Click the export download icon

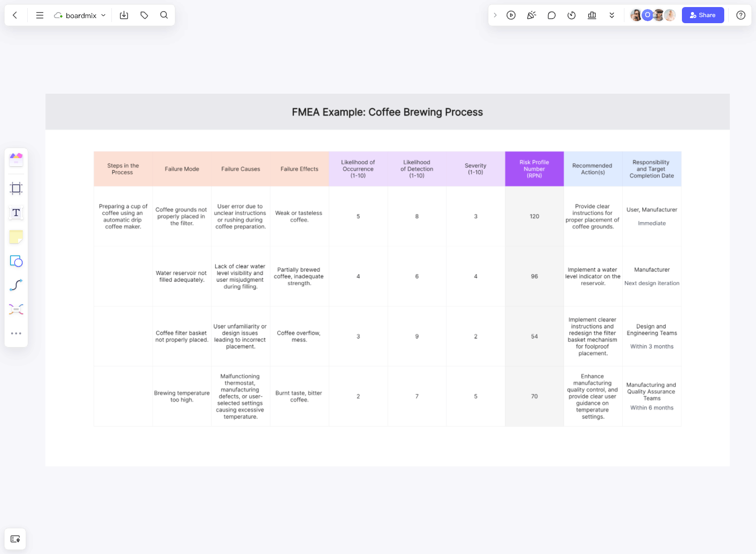(x=124, y=15)
